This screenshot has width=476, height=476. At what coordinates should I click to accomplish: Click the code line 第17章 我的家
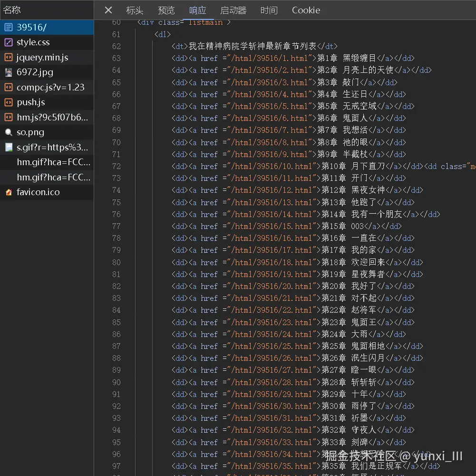pyautogui.click(x=293, y=250)
